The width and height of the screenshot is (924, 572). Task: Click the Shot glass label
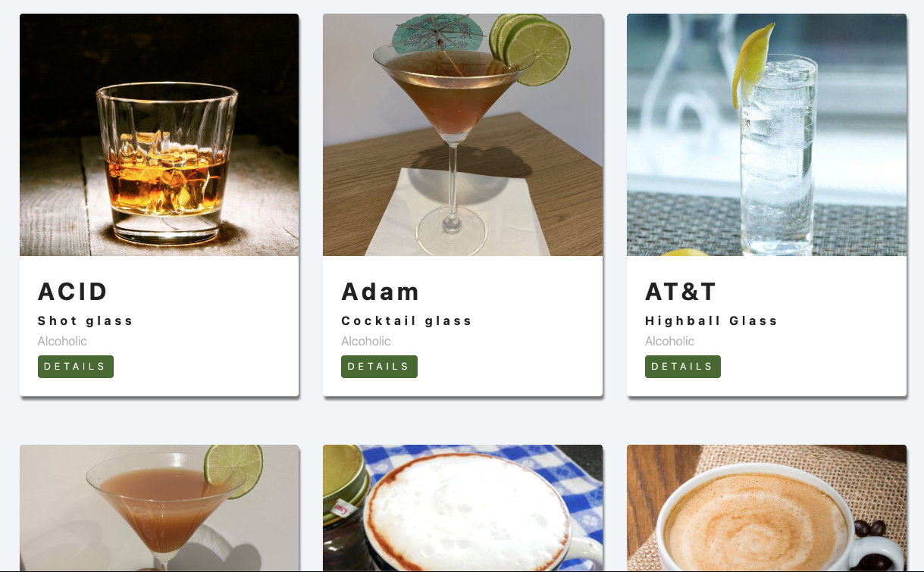[x=86, y=320]
